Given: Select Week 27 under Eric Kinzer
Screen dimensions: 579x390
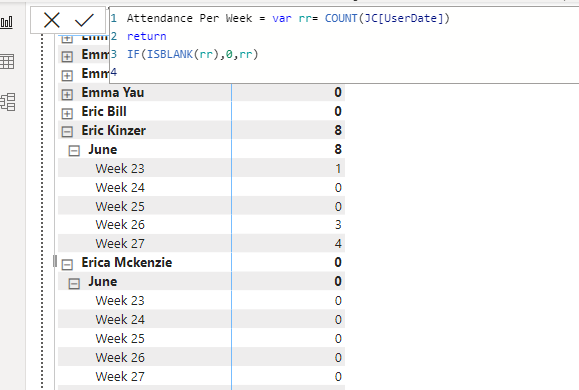Looking at the screenshot, I should (120, 244).
